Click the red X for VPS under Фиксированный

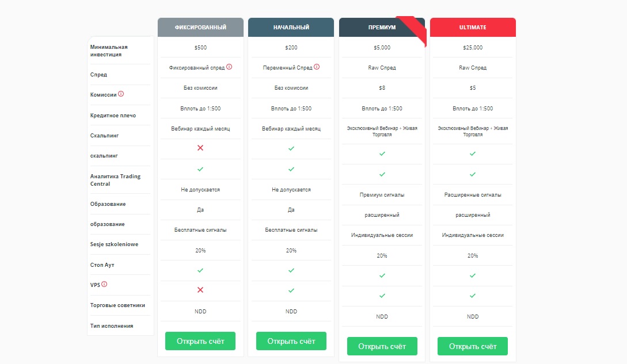point(200,290)
